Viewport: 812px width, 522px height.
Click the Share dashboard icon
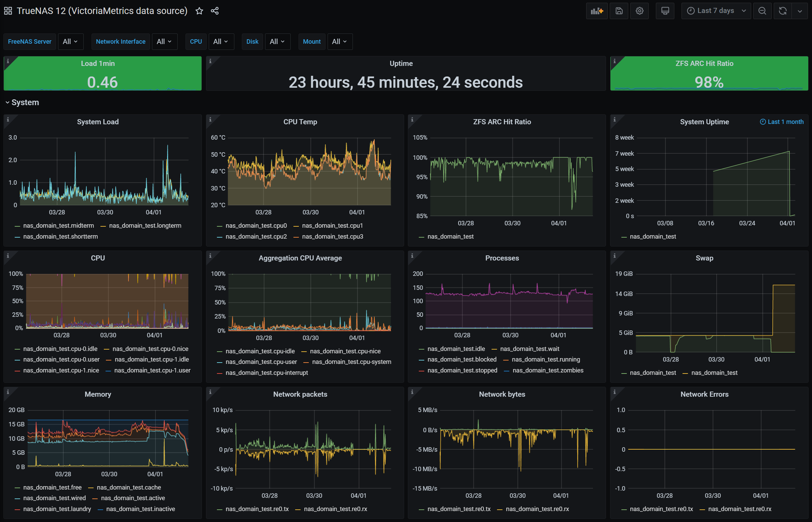(x=215, y=11)
